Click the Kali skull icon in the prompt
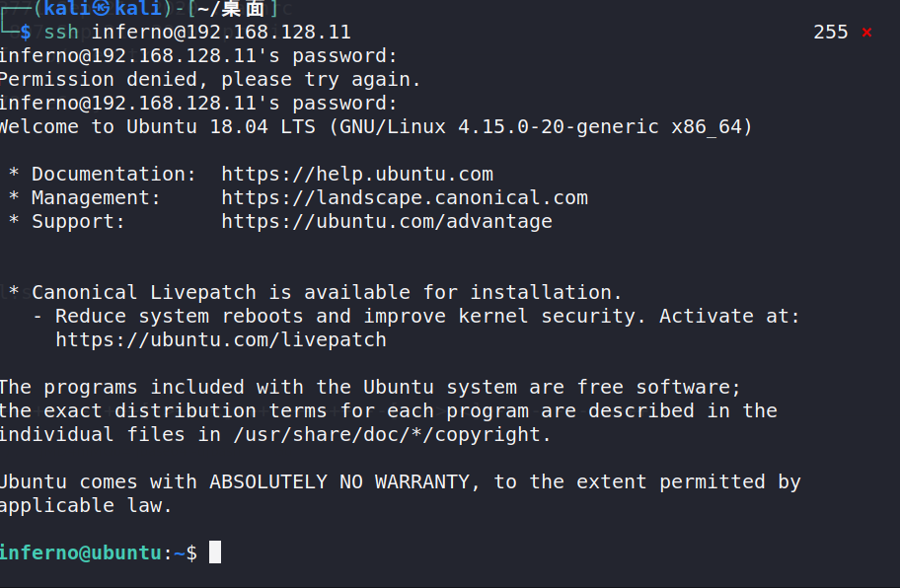This screenshot has height=588, width=900. (101, 9)
